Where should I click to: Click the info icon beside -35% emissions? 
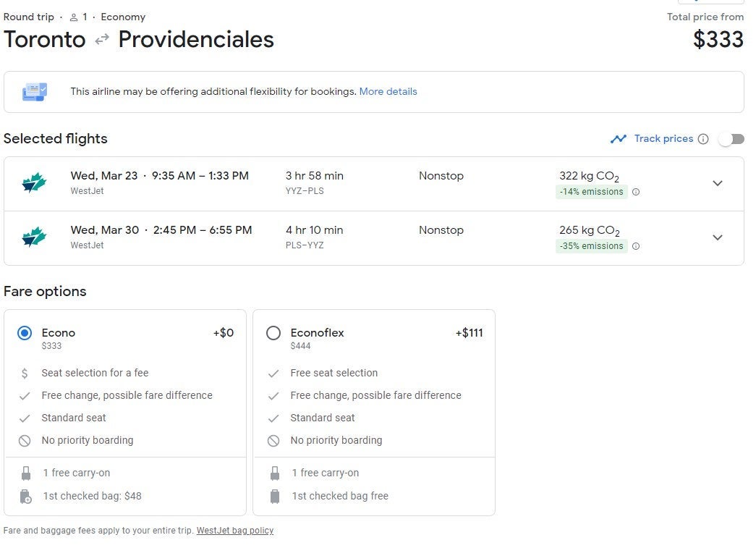point(636,246)
